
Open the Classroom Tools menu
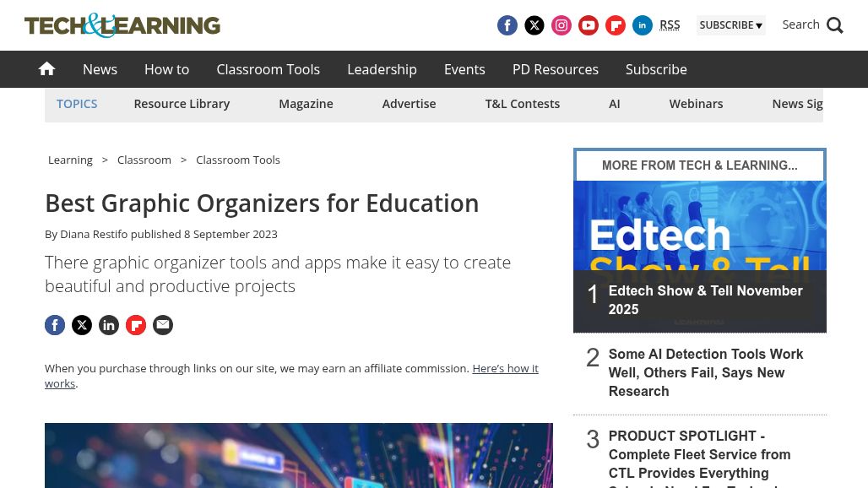[268, 69]
